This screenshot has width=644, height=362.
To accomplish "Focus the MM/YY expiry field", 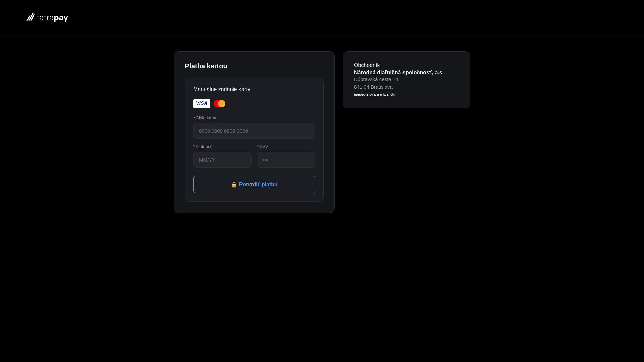I will tap(222, 160).
